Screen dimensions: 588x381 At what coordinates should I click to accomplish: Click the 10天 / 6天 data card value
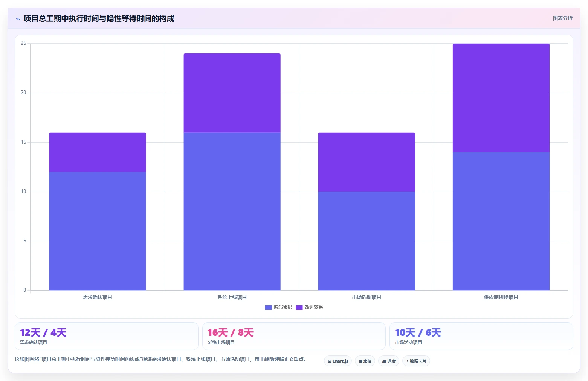coord(418,333)
